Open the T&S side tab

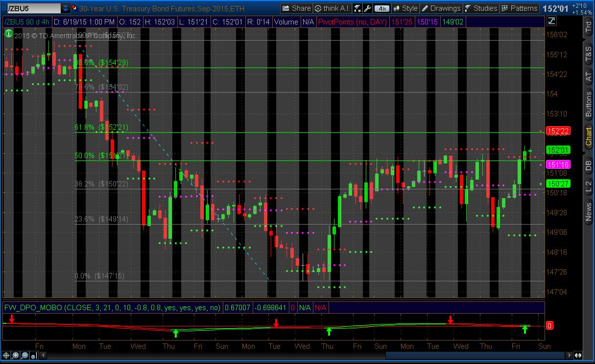[x=588, y=55]
